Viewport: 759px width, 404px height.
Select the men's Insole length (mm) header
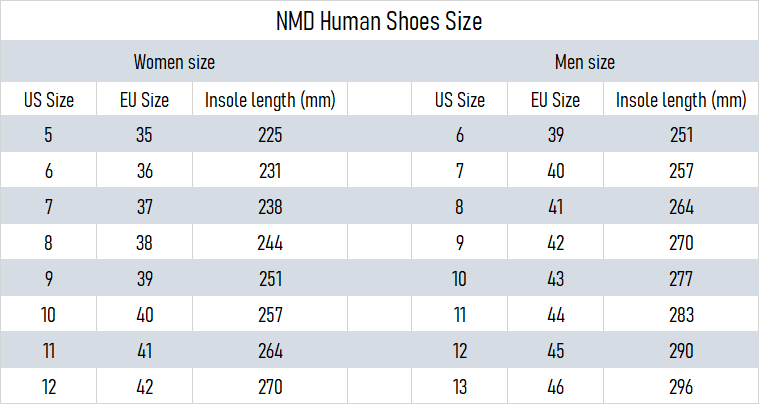(681, 99)
